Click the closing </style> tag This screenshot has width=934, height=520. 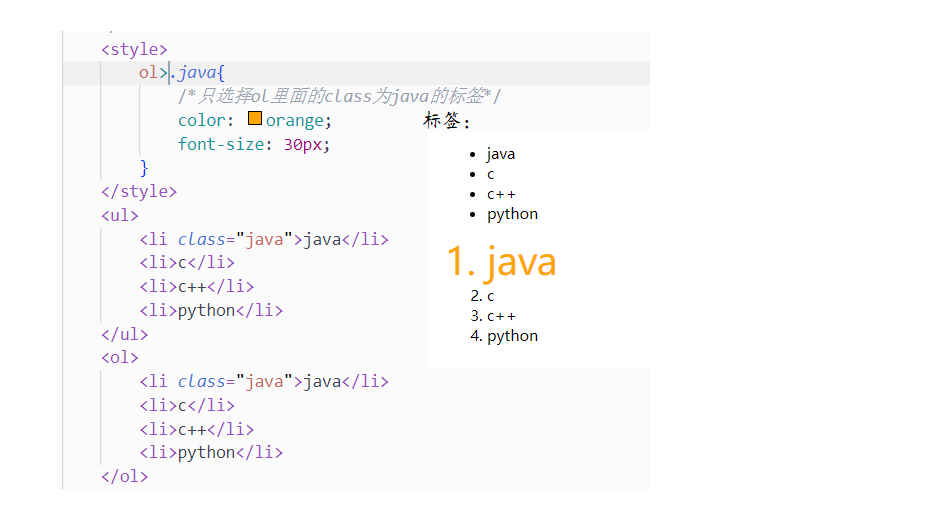[139, 191]
